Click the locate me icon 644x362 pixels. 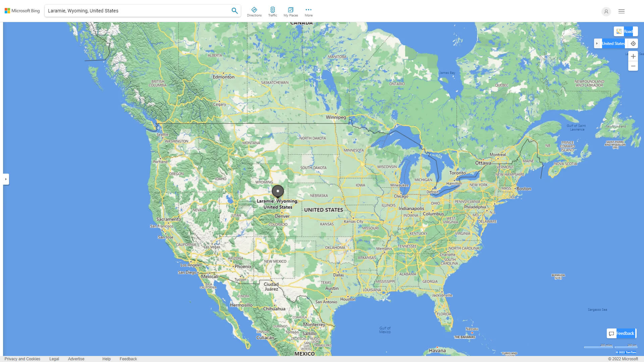click(x=633, y=43)
